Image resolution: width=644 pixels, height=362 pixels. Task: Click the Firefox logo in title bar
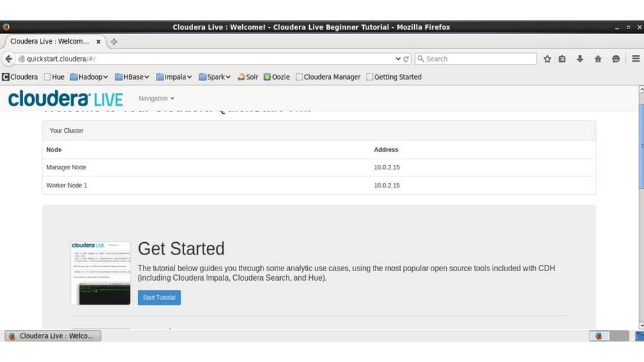[x=6, y=27]
